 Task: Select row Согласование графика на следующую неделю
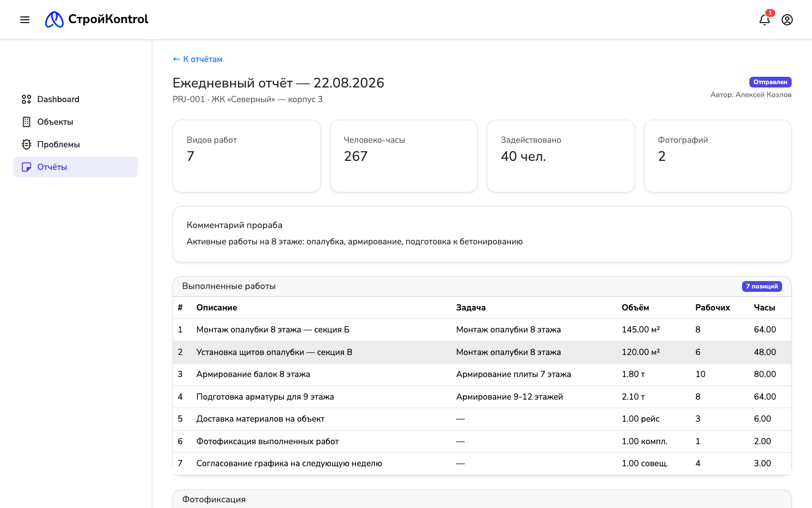[482, 463]
